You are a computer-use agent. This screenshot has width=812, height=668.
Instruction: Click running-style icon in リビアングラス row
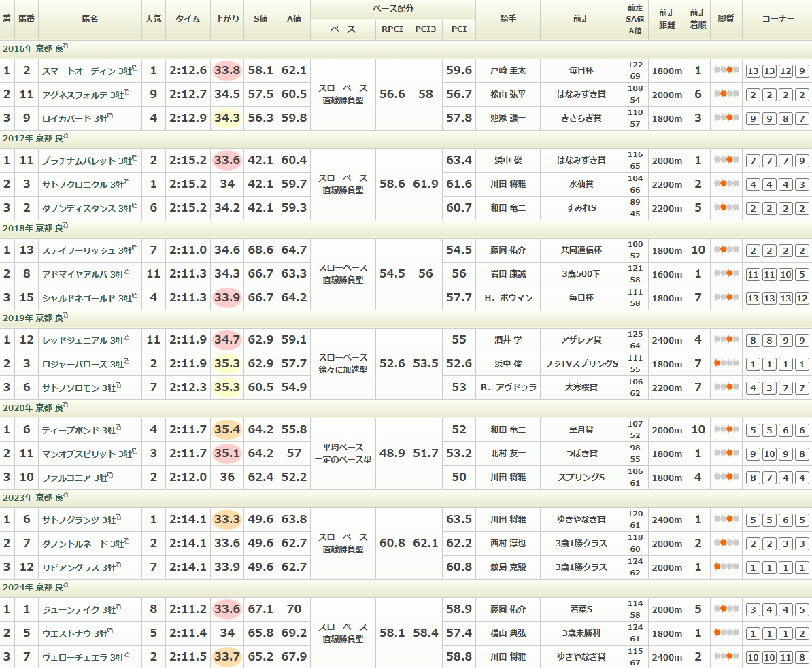point(726,567)
